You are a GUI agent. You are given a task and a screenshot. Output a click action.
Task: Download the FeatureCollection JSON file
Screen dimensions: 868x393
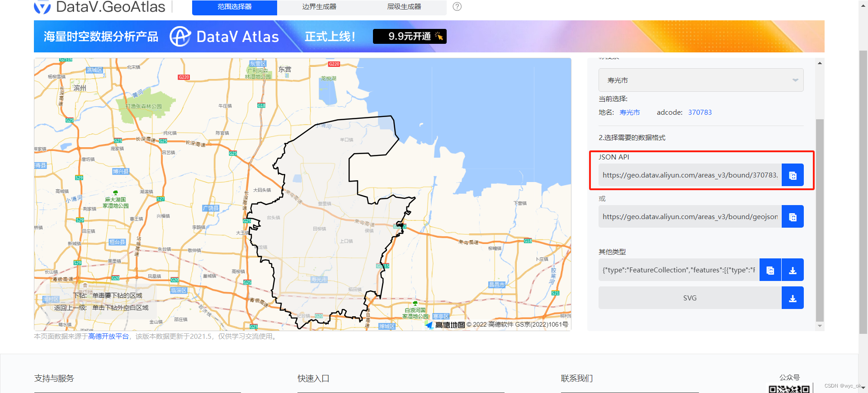(x=793, y=270)
